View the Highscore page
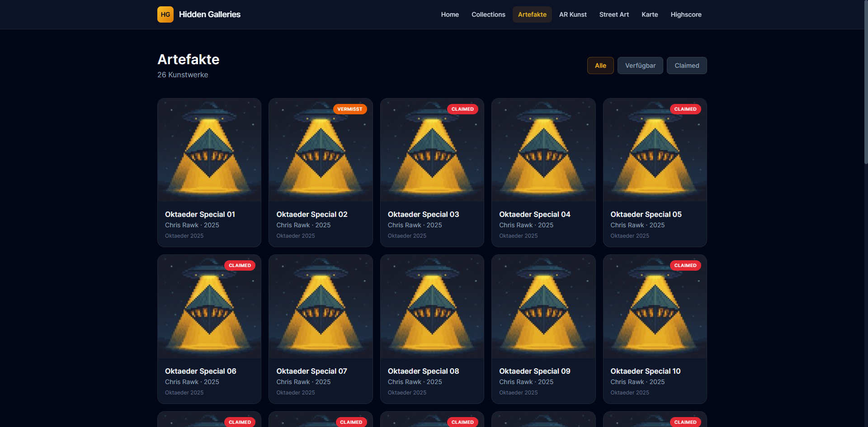 click(x=686, y=14)
